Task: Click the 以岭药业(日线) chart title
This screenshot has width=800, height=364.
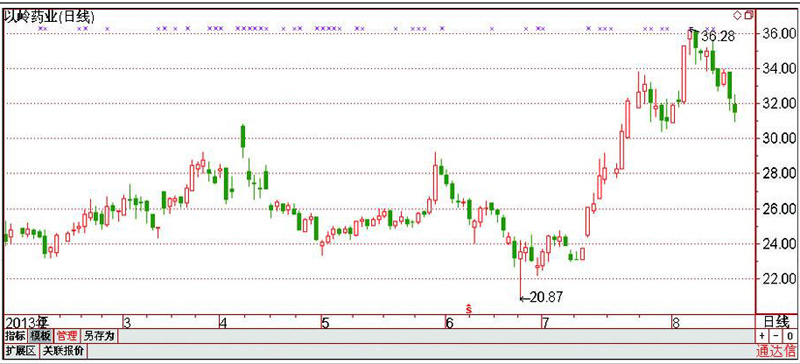Action: coord(49,17)
